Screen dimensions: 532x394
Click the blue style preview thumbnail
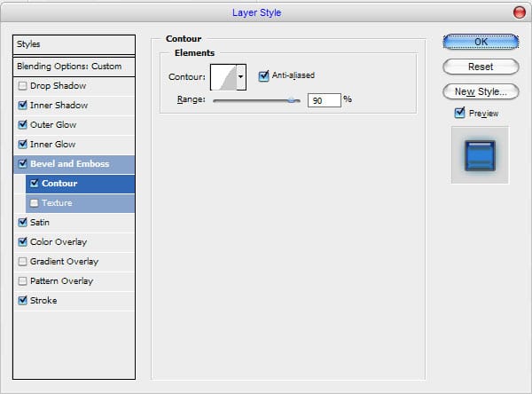pos(480,154)
